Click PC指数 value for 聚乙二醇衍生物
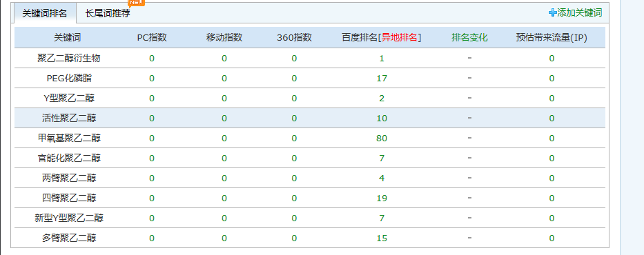 click(152, 58)
